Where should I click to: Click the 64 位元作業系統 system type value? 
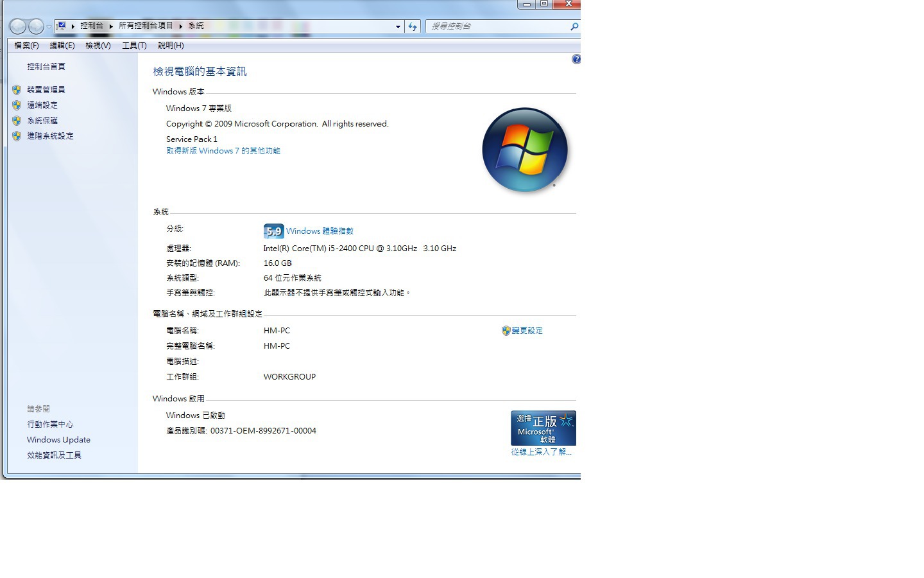(x=293, y=278)
